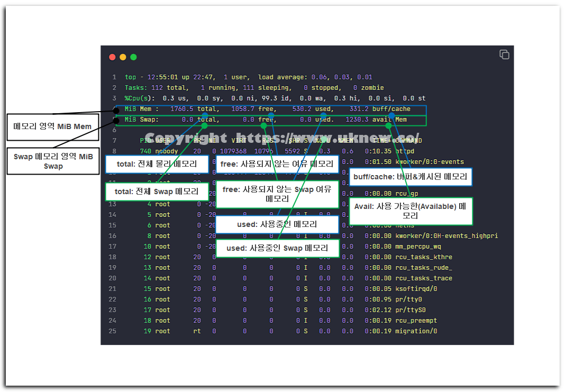Viewport: 566px width, 392px height.
Task: Select the '99.3 id' CPU idle value
Action: click(276, 98)
